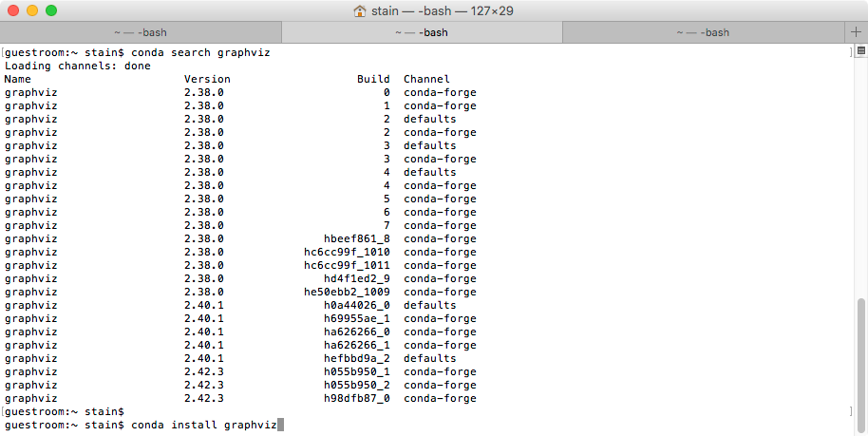
Task: Select the middle -bash tab
Action: click(x=422, y=32)
